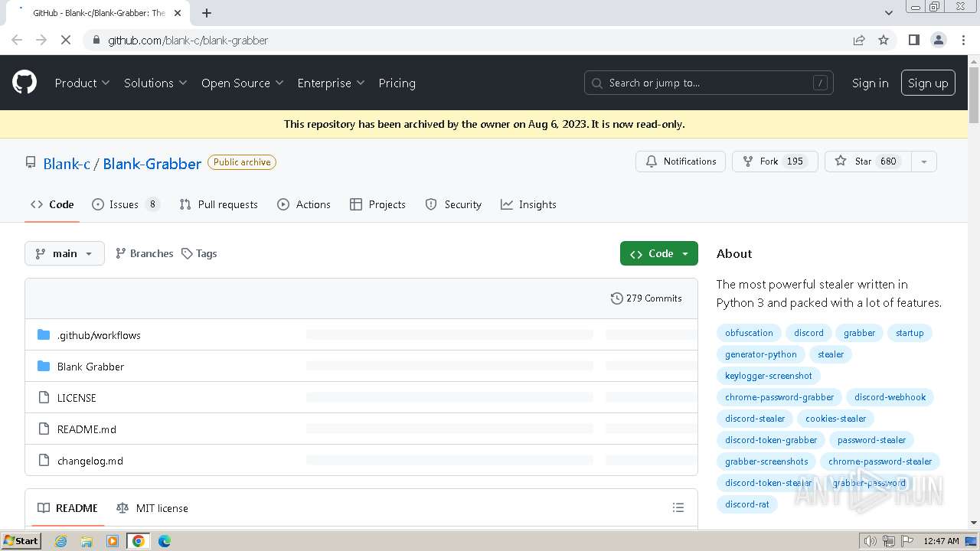Open README outline list icon
This screenshot has height=551, width=980.
pyautogui.click(x=678, y=507)
